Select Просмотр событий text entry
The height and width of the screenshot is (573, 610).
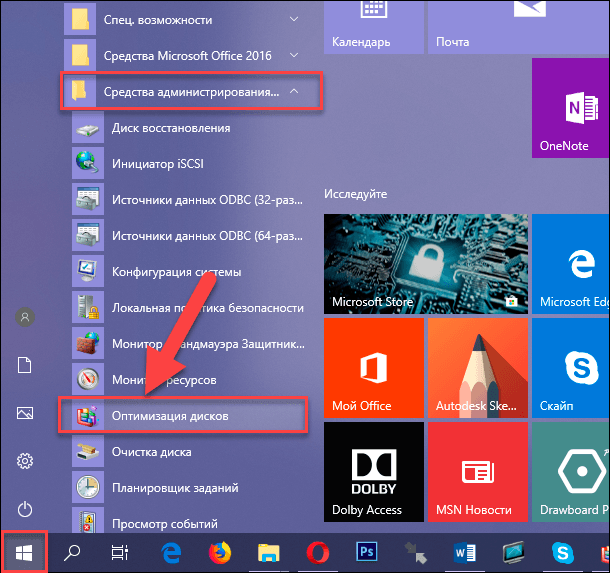click(165, 524)
